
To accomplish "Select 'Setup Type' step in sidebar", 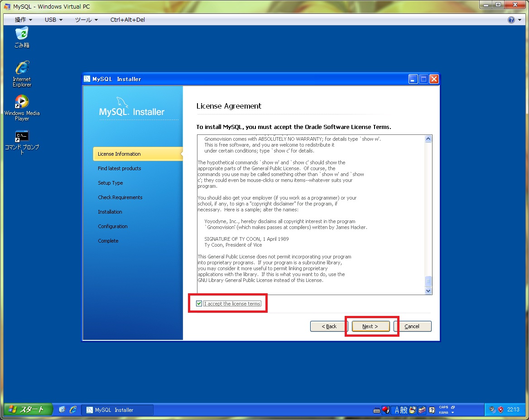I will (111, 183).
